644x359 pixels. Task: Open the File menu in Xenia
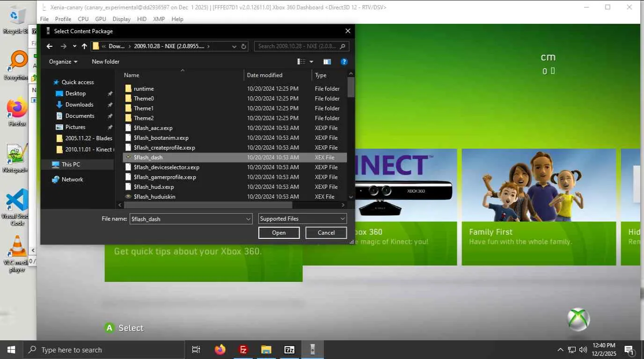coord(44,19)
